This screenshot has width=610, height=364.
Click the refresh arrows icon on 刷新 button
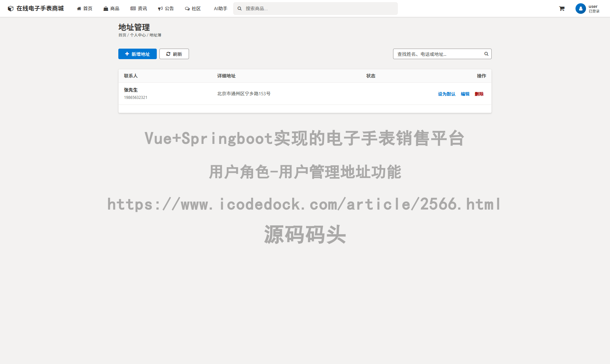pyautogui.click(x=168, y=54)
